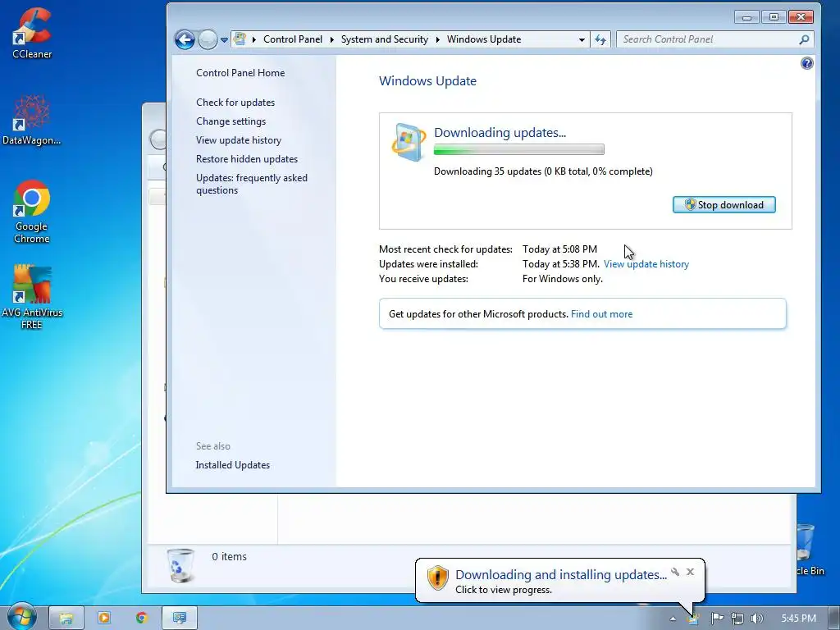Image resolution: width=840 pixels, height=630 pixels.
Task: Open Windows Media Player taskbar icon
Action: (104, 619)
